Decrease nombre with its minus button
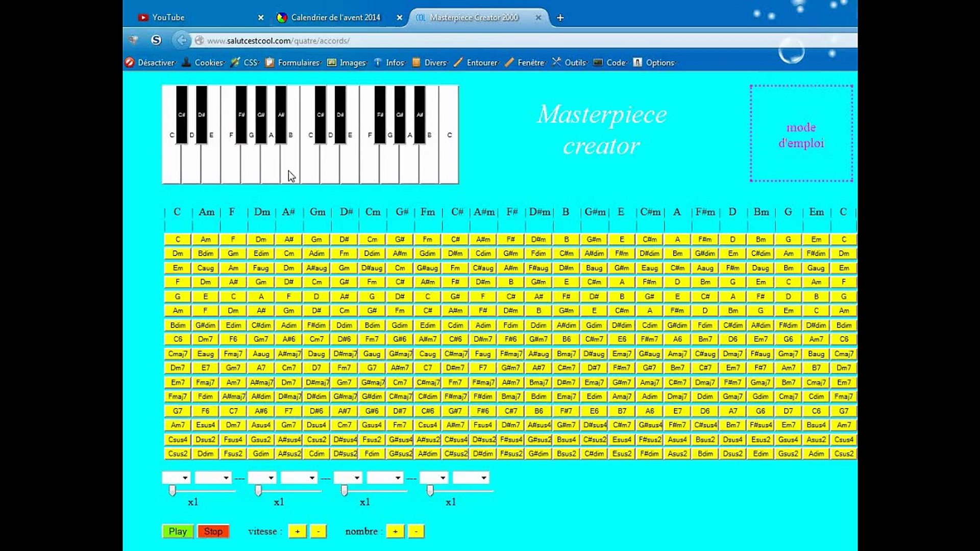The height and width of the screenshot is (551, 980). click(x=416, y=532)
